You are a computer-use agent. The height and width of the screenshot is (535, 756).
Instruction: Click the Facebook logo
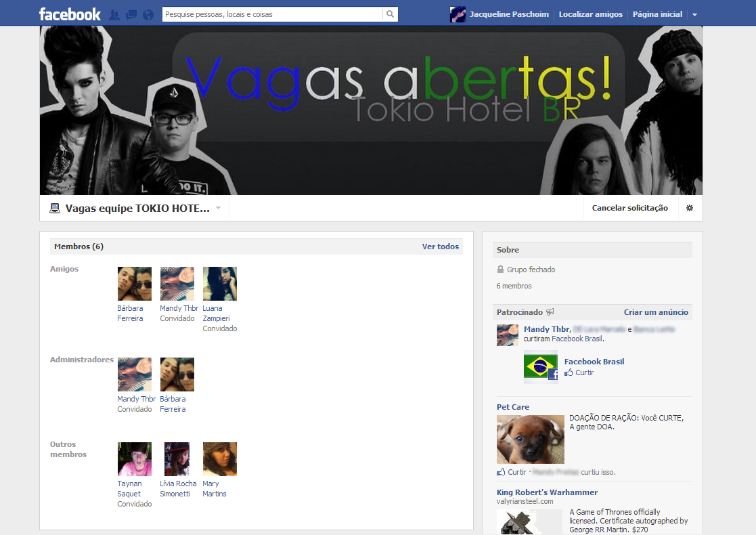pos(70,14)
